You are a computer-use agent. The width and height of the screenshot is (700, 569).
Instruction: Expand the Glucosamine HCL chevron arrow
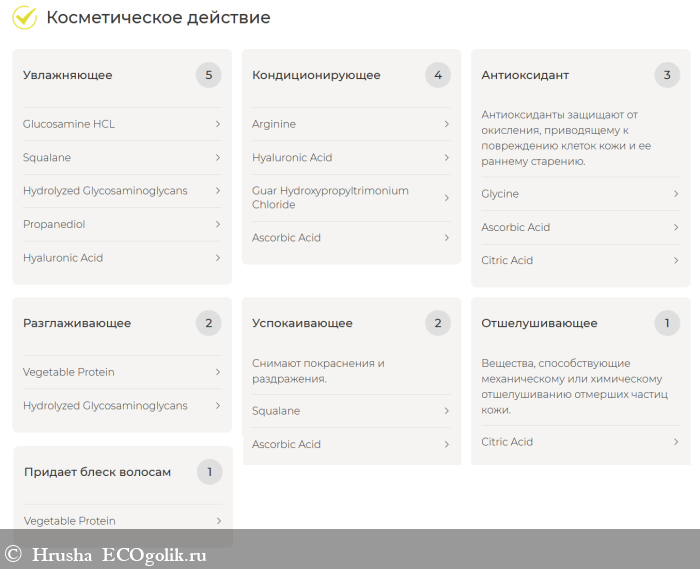coord(218,124)
